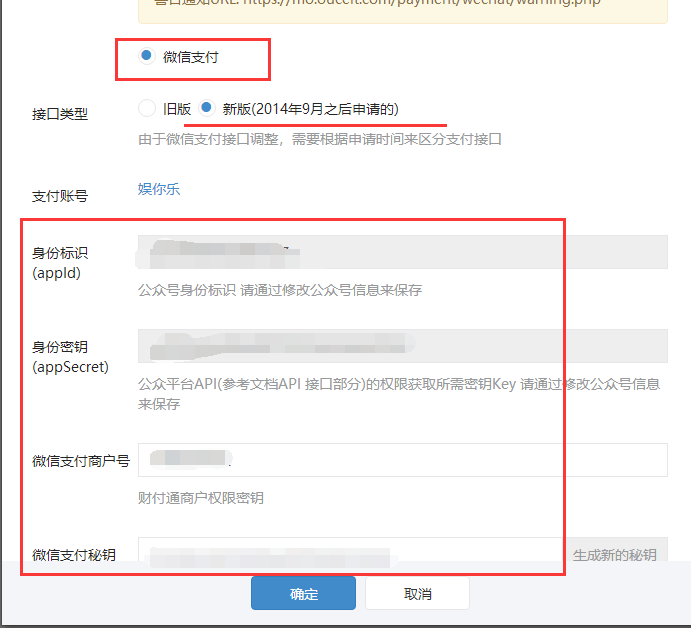Viewport: 691px width, 628px height.
Task: Cancel the dialog with 取消
Action: [x=417, y=594]
